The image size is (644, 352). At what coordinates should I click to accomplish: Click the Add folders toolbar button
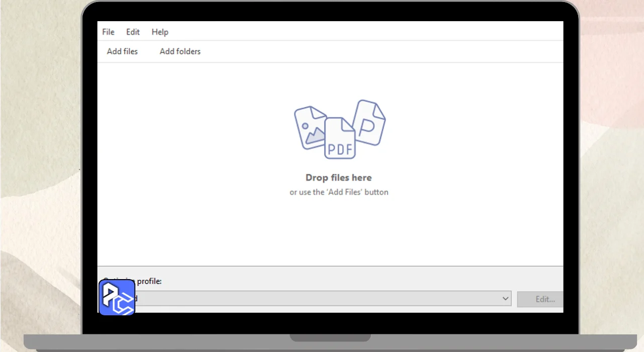click(x=180, y=51)
